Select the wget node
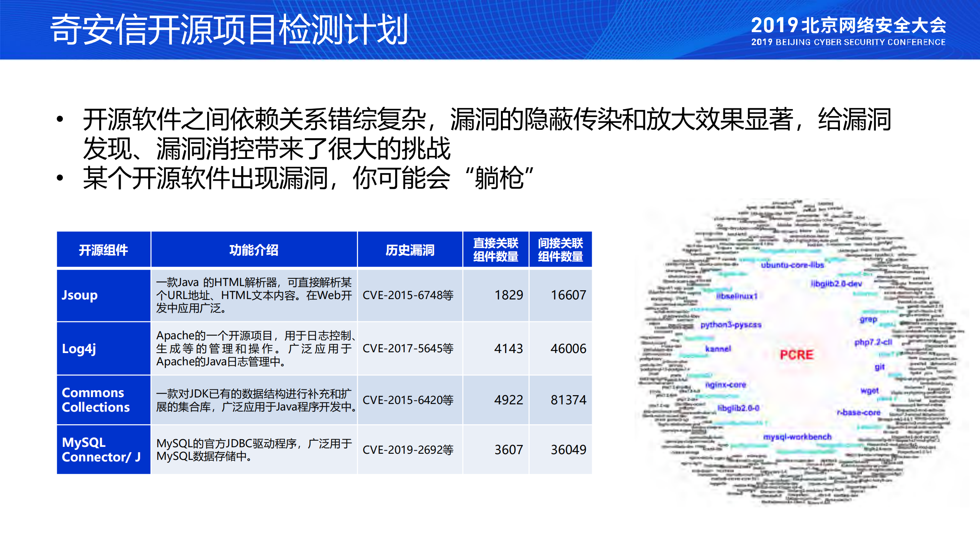The height and width of the screenshot is (551, 980). click(870, 391)
